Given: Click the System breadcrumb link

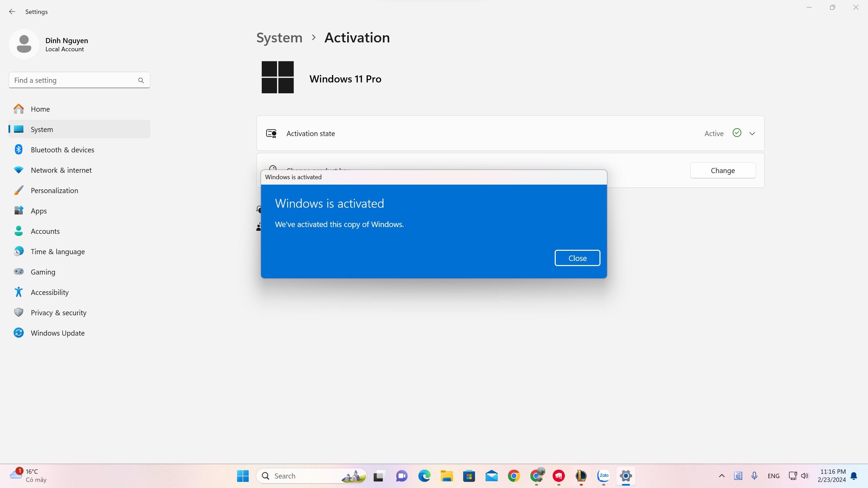Looking at the screenshot, I should (279, 38).
